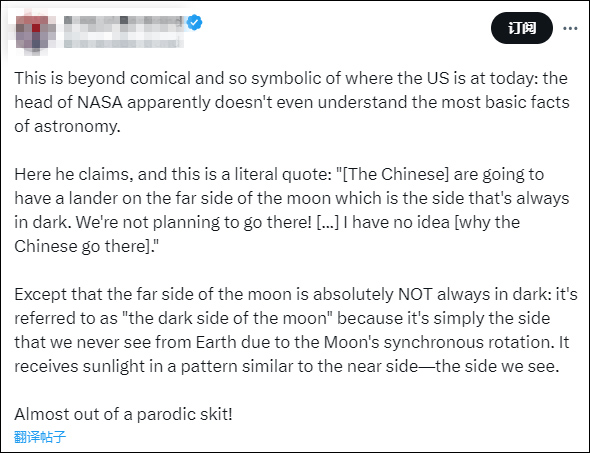The height and width of the screenshot is (453, 590).
Task: Open the blurred profile avatar picture
Action: coord(35,33)
